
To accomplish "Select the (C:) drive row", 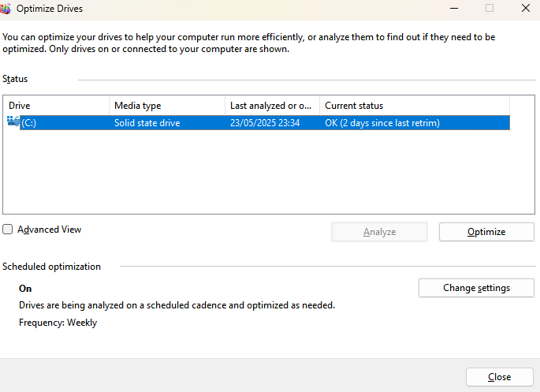I will point(258,123).
